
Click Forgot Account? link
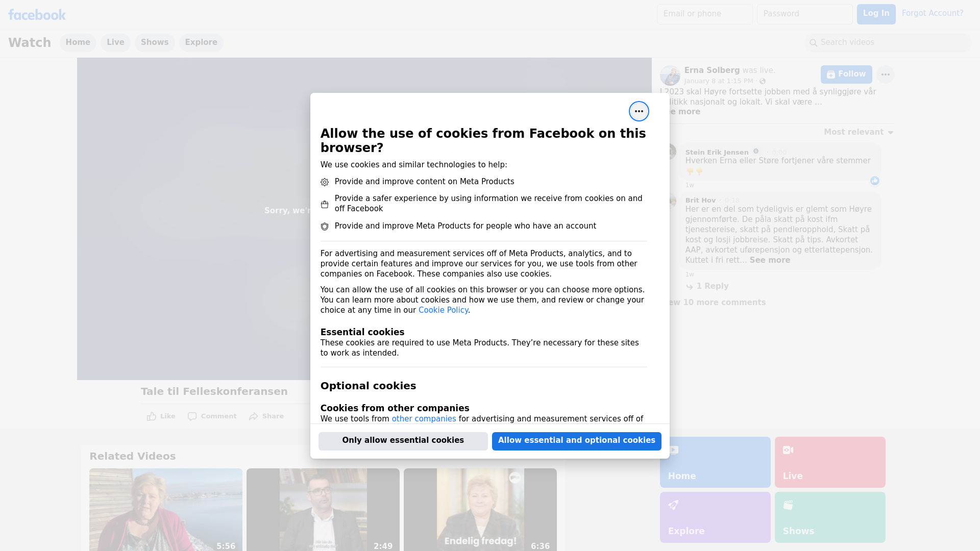933,13
